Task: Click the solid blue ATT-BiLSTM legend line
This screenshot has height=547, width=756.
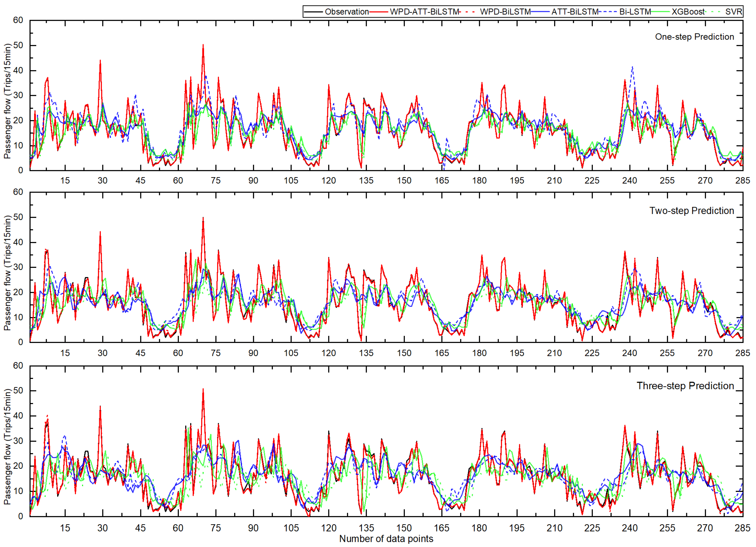Action: click(540, 12)
